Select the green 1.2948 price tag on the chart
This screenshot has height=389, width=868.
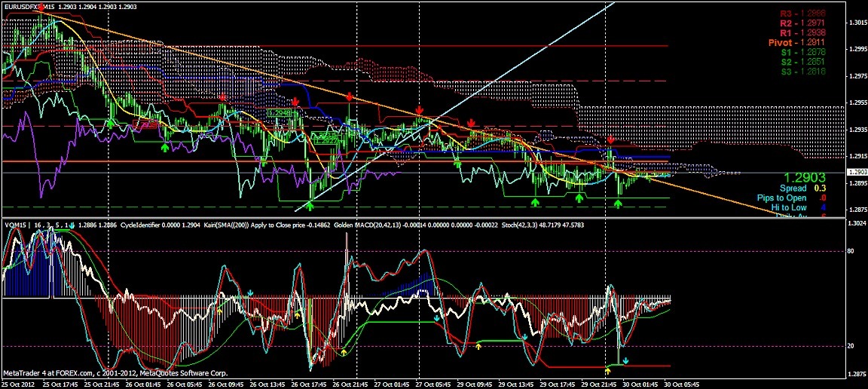279,112
